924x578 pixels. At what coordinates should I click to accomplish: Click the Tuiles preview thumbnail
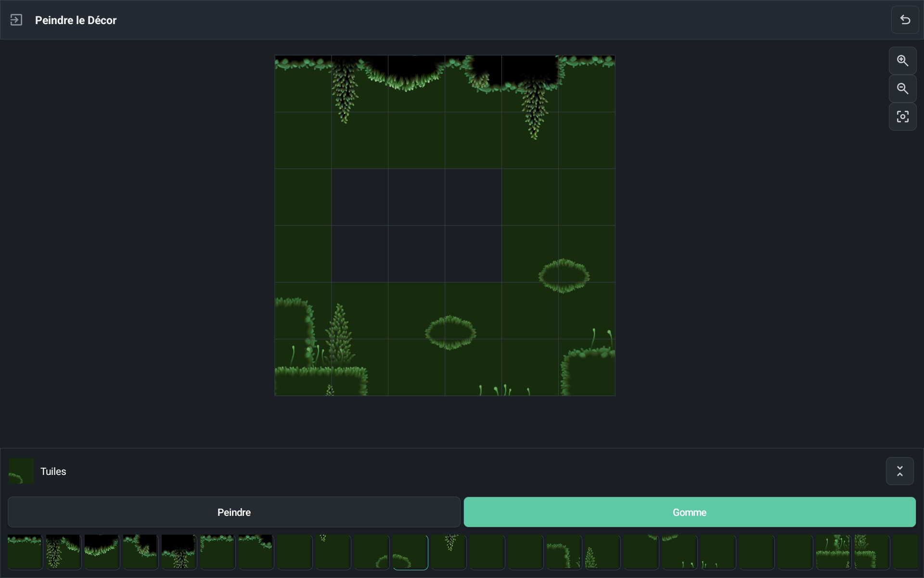[x=22, y=471]
